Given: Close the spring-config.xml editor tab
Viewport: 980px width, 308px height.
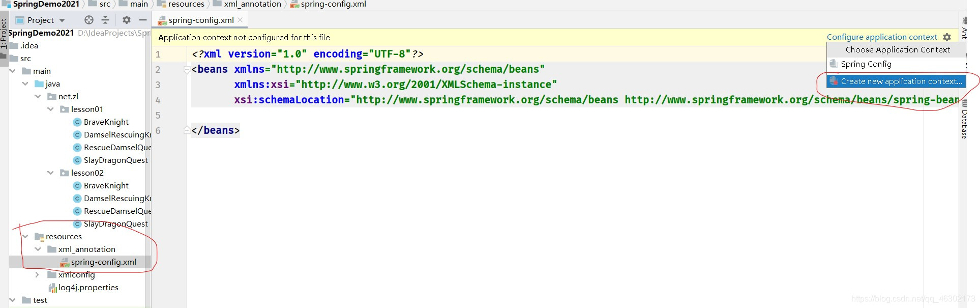Looking at the screenshot, I should (x=240, y=20).
